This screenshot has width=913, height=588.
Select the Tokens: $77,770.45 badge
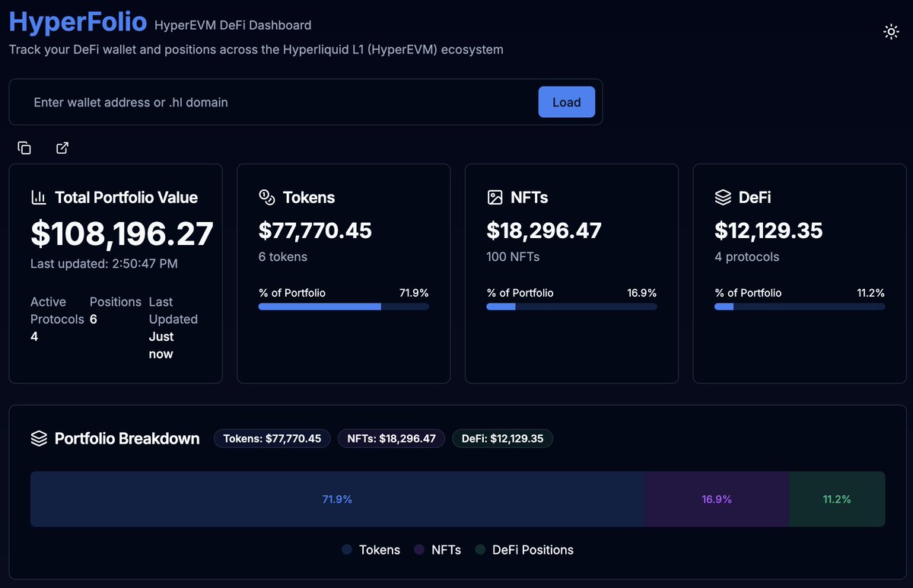click(x=272, y=438)
